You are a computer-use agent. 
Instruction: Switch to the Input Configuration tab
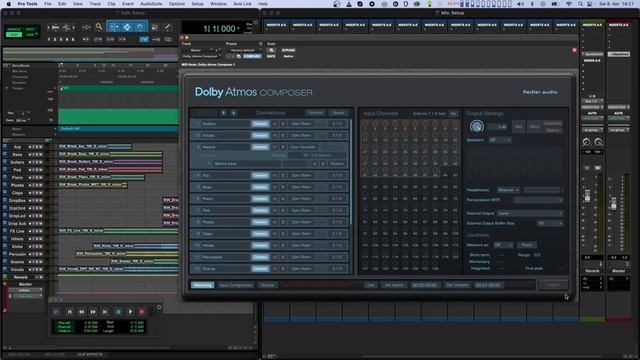236,285
